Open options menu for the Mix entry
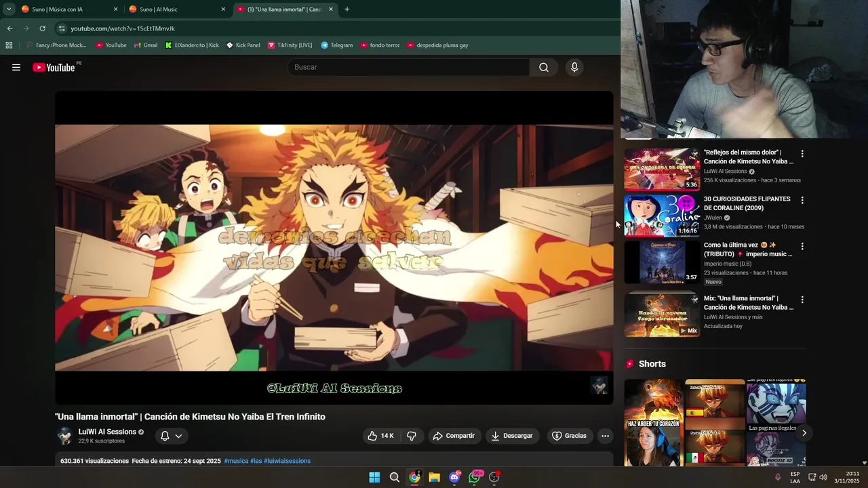This screenshot has width=868, height=488. (x=802, y=300)
